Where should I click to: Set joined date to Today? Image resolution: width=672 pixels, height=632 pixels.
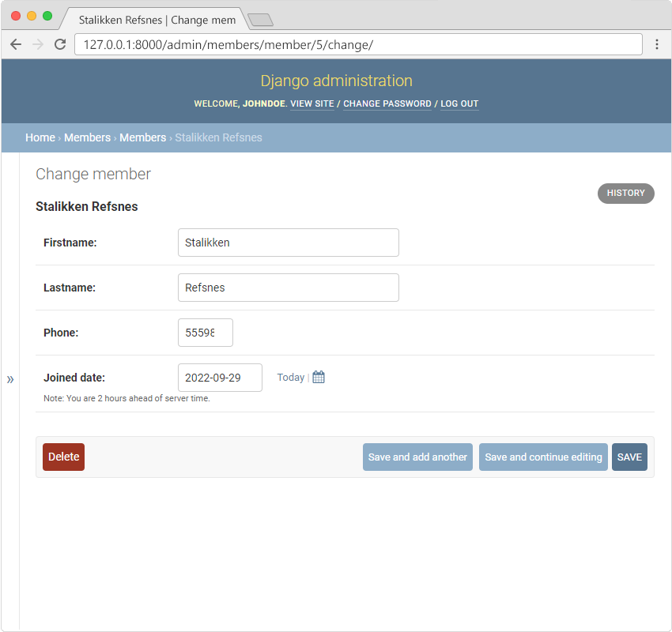[x=290, y=378]
